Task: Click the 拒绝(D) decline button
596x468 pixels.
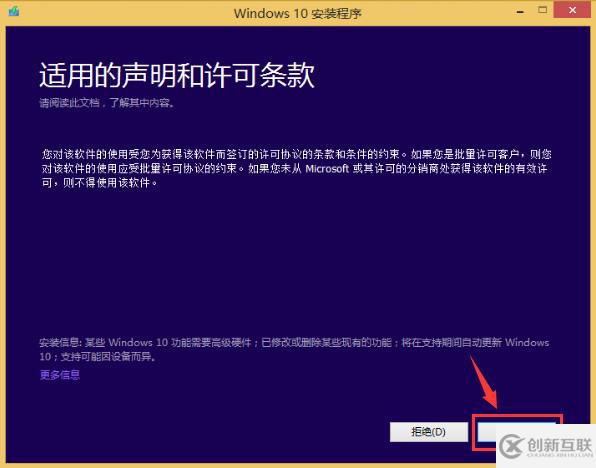Action: pyautogui.click(x=429, y=432)
